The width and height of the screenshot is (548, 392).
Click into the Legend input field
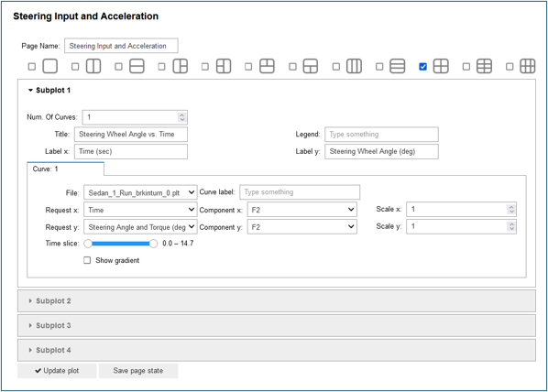(x=381, y=134)
